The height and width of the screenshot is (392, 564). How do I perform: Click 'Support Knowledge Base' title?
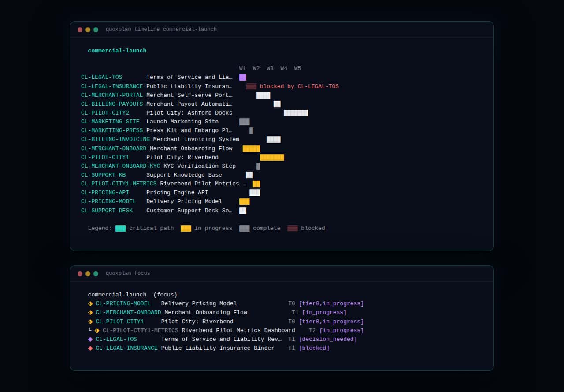click(184, 175)
